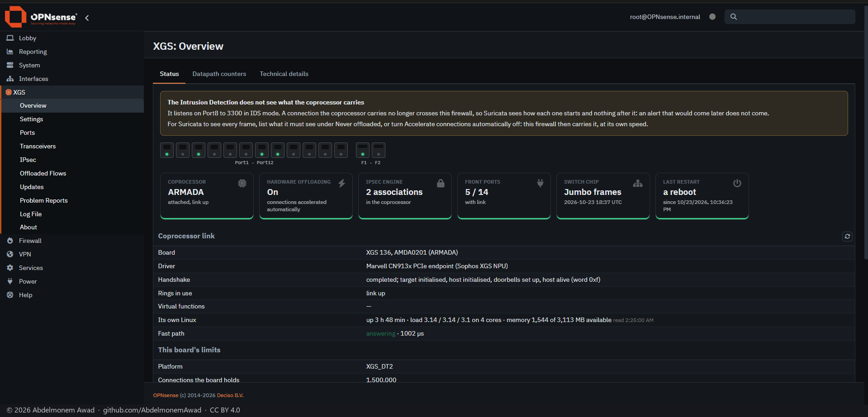Click the lock icon on IPsec Engine card
Screen dimensions: 868x417
pos(441,183)
